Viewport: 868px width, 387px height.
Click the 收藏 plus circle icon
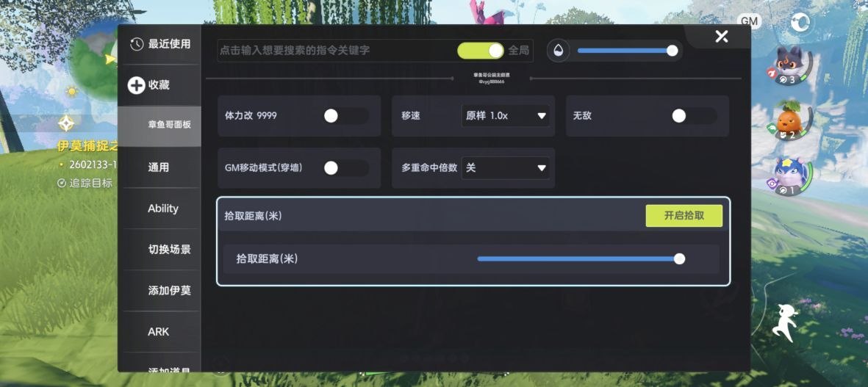click(x=136, y=86)
